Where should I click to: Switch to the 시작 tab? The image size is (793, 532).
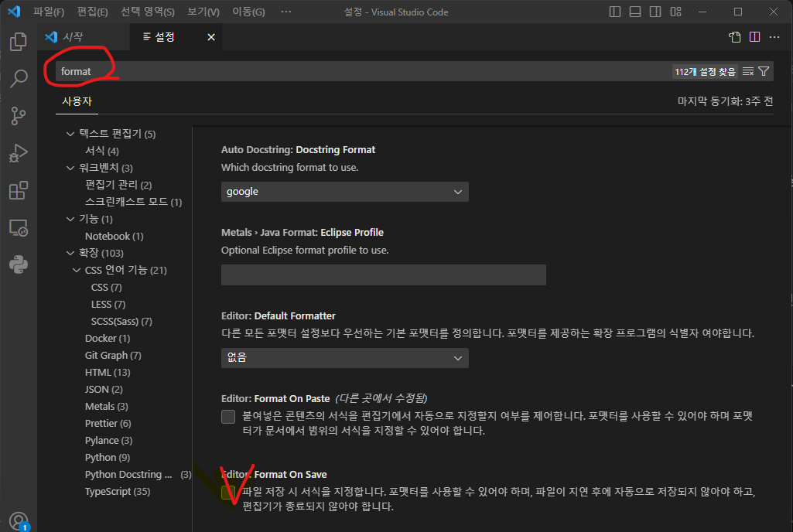pos(84,37)
